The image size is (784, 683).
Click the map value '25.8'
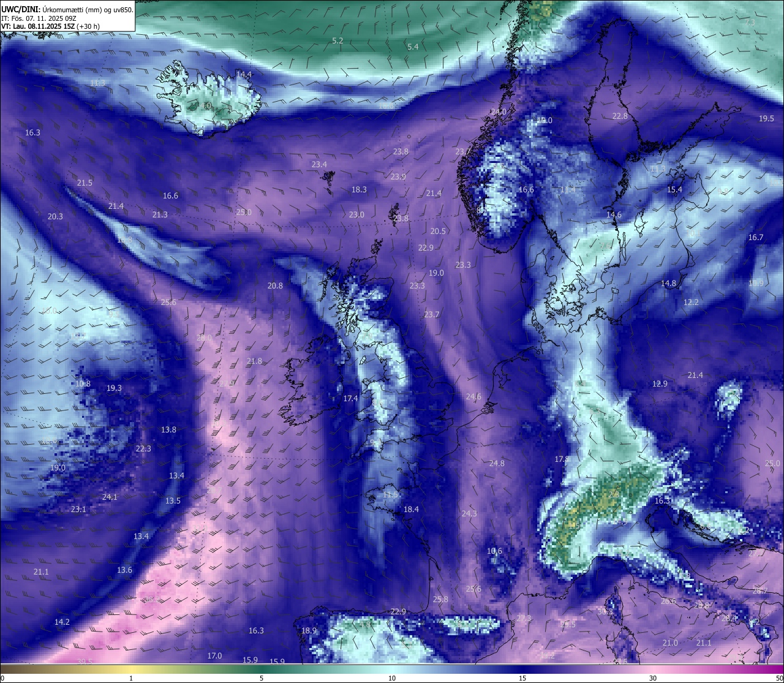(440, 599)
